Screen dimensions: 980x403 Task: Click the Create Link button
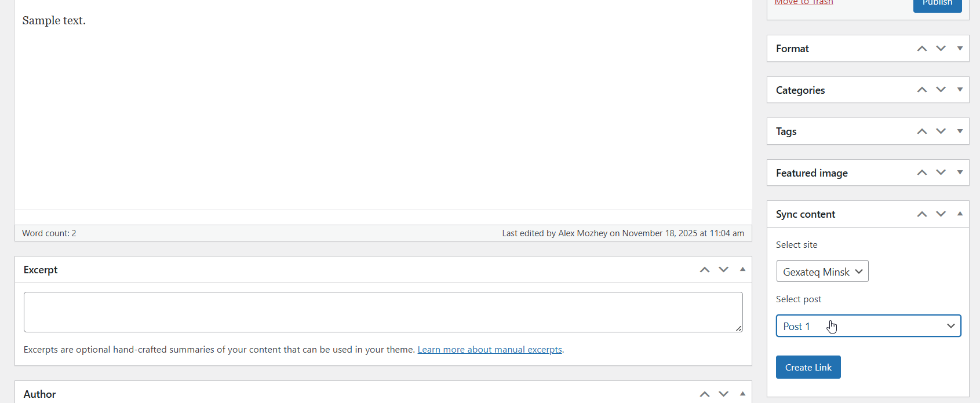pos(808,367)
